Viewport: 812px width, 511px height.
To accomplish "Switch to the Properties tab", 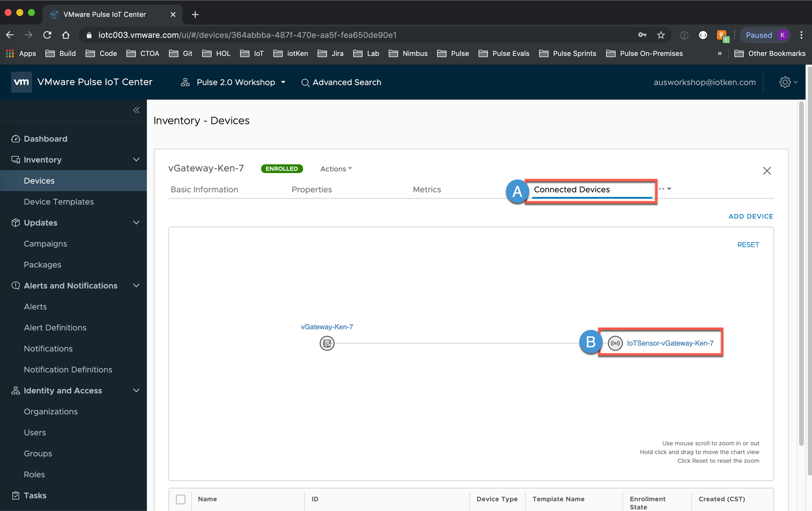I will [312, 189].
